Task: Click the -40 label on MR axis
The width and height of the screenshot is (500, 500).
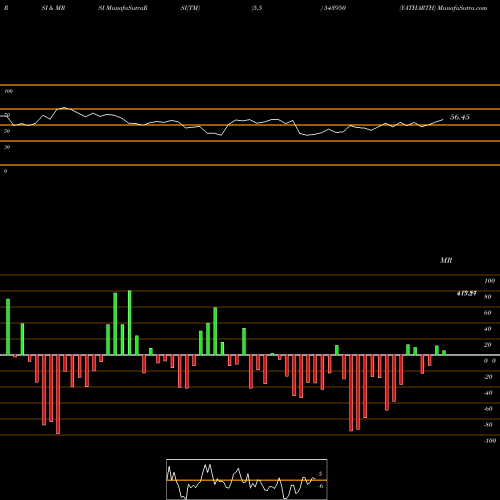Action: click(488, 393)
